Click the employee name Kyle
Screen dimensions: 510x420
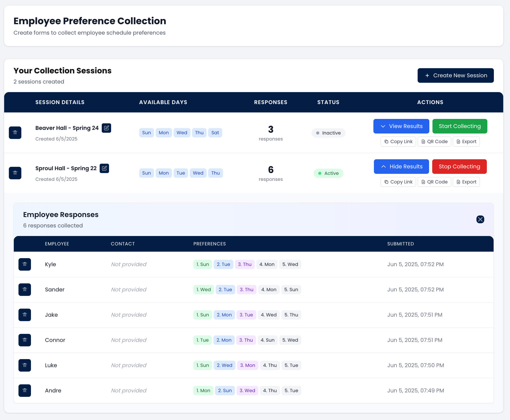coord(50,264)
